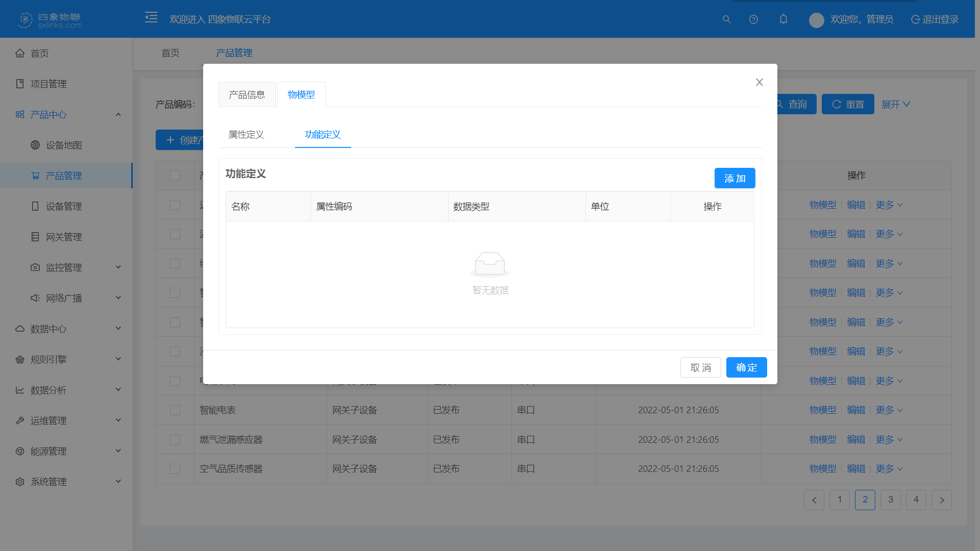Viewport: 980px width, 551px height.
Task: Click the help question-mark icon
Action: pos(753,19)
